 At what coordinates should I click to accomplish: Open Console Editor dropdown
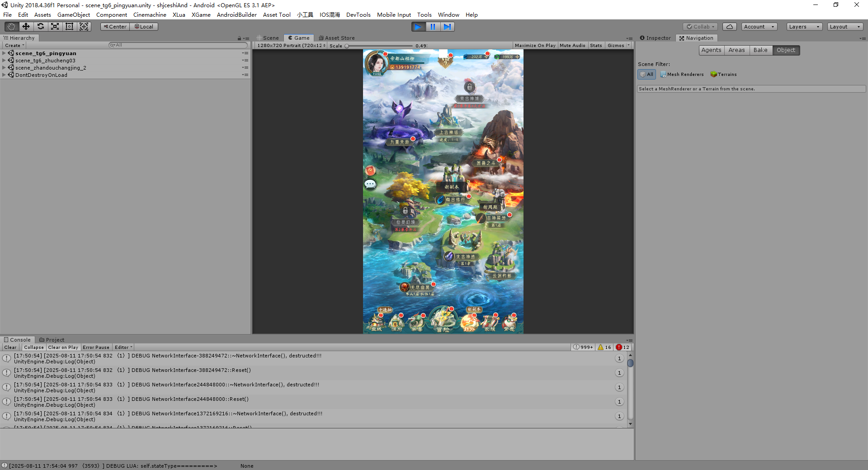tap(123, 348)
